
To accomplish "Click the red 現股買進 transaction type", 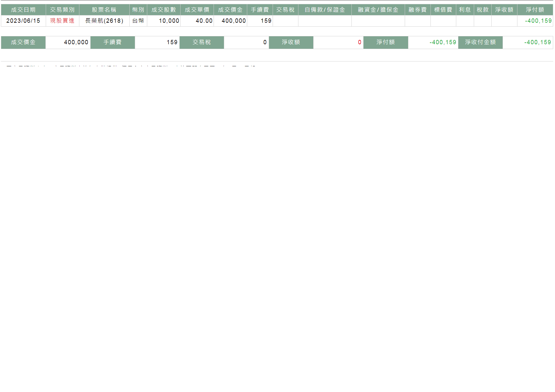I will pos(62,21).
